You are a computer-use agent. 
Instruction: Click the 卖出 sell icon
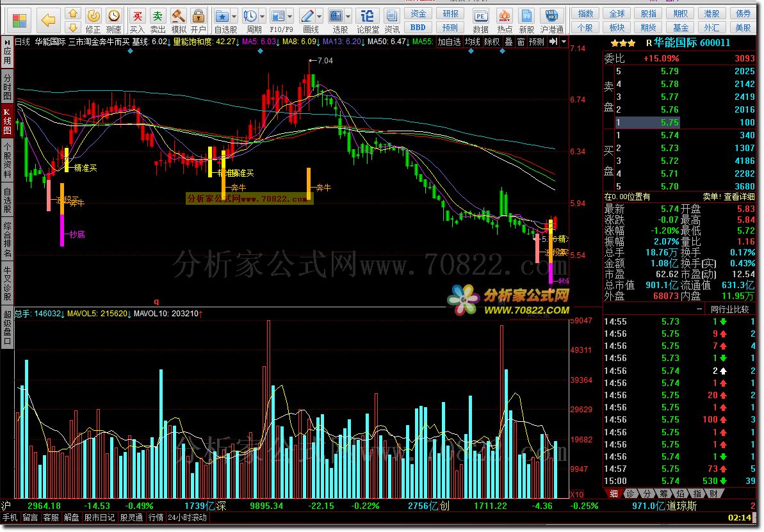pos(158,21)
